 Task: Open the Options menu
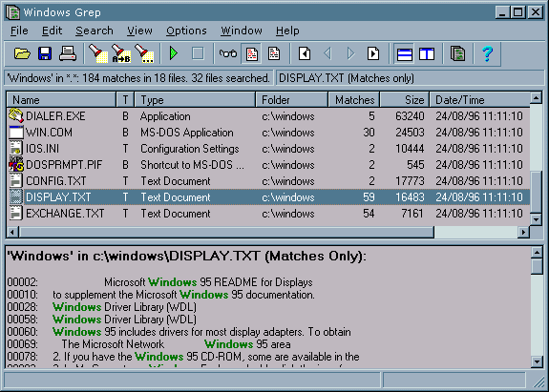point(186,31)
